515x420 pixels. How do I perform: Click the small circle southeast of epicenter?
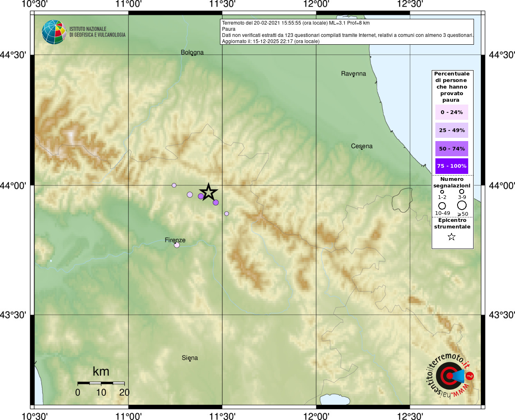click(227, 214)
